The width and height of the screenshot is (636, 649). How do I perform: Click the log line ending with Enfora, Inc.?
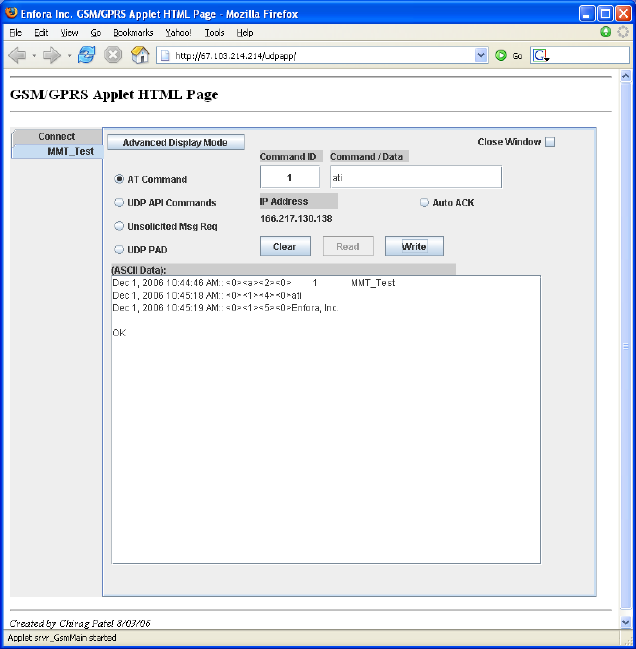(226, 308)
